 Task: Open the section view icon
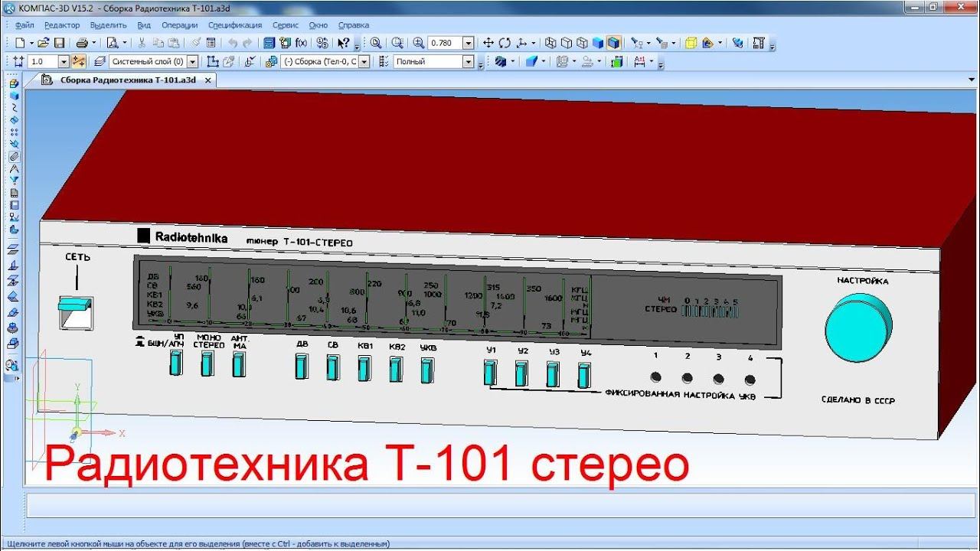[x=500, y=62]
